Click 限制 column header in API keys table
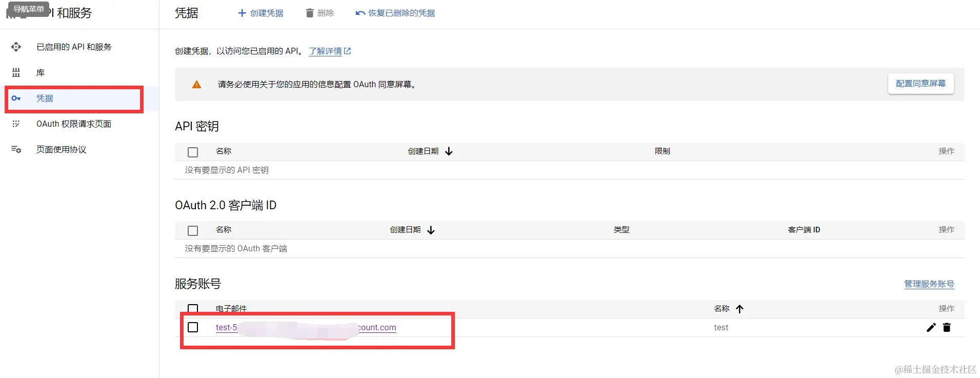Image resolution: width=980 pixels, height=378 pixels. click(x=662, y=151)
